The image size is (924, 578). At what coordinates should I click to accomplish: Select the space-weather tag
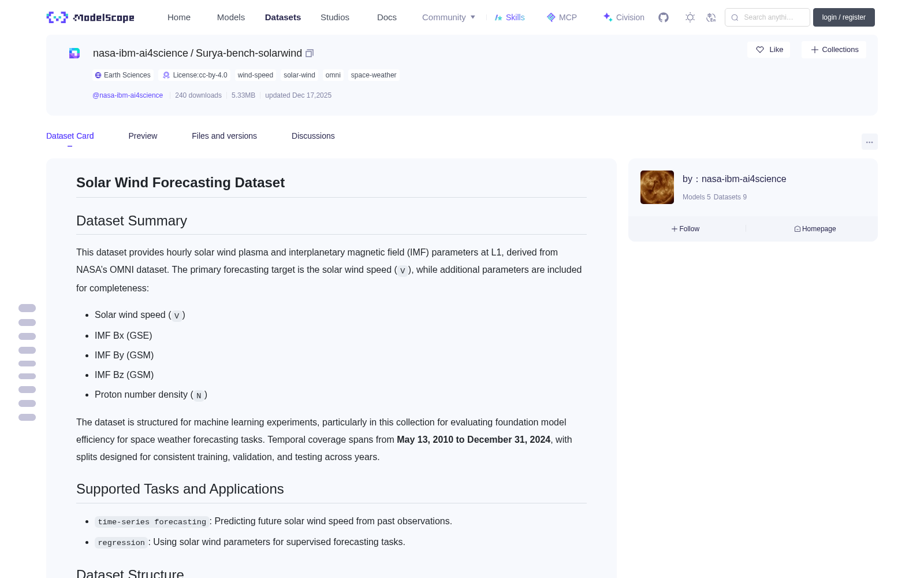374,75
